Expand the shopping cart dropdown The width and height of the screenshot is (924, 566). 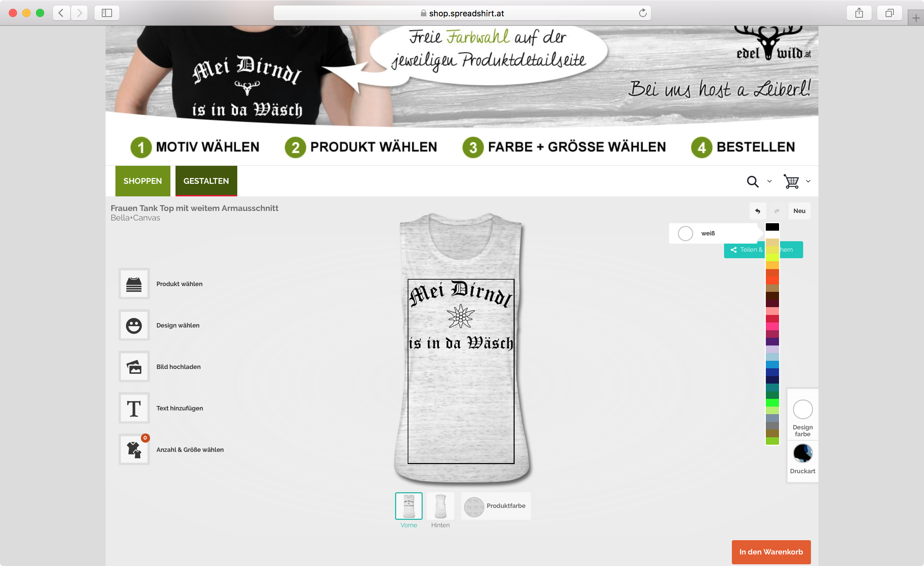[808, 181]
